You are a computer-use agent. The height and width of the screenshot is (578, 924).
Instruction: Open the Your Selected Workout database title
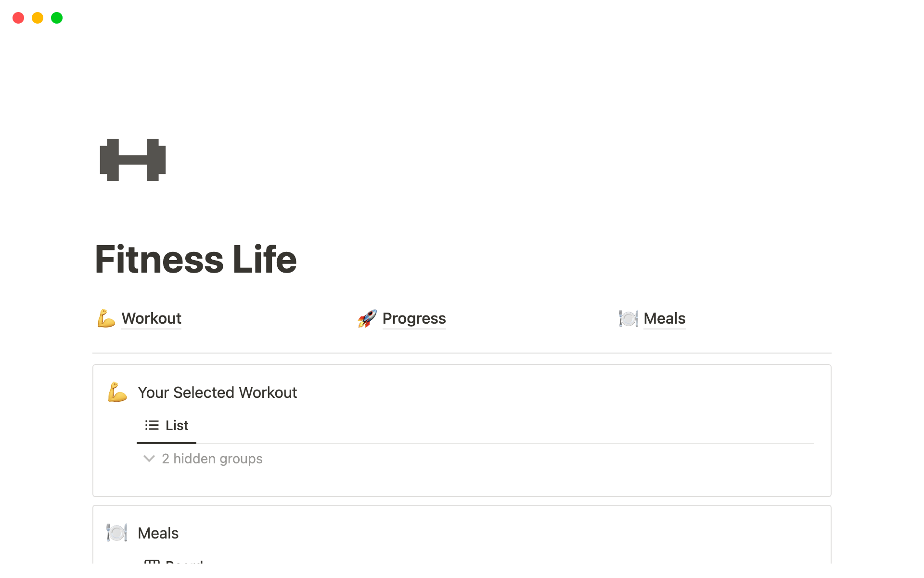coord(217,393)
